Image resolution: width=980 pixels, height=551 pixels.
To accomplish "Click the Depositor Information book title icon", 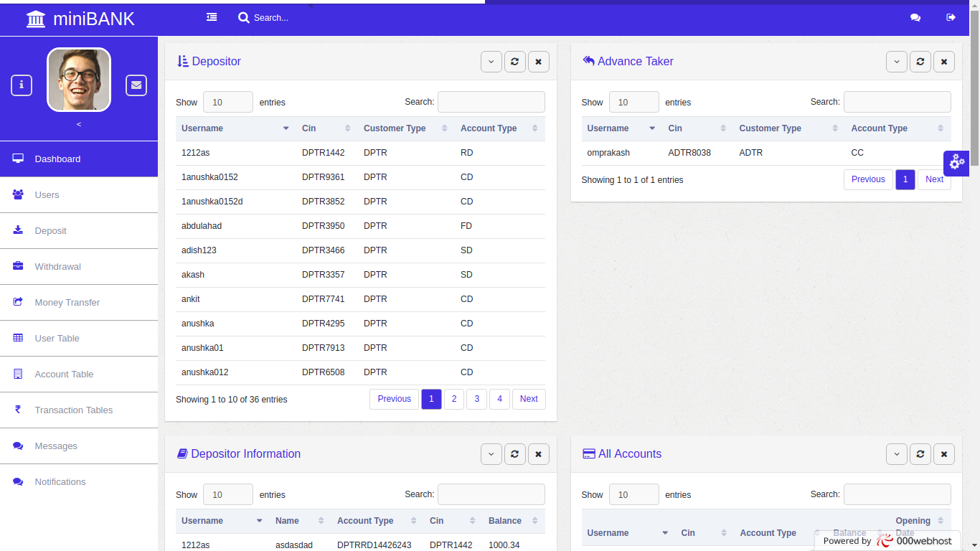I will point(182,453).
